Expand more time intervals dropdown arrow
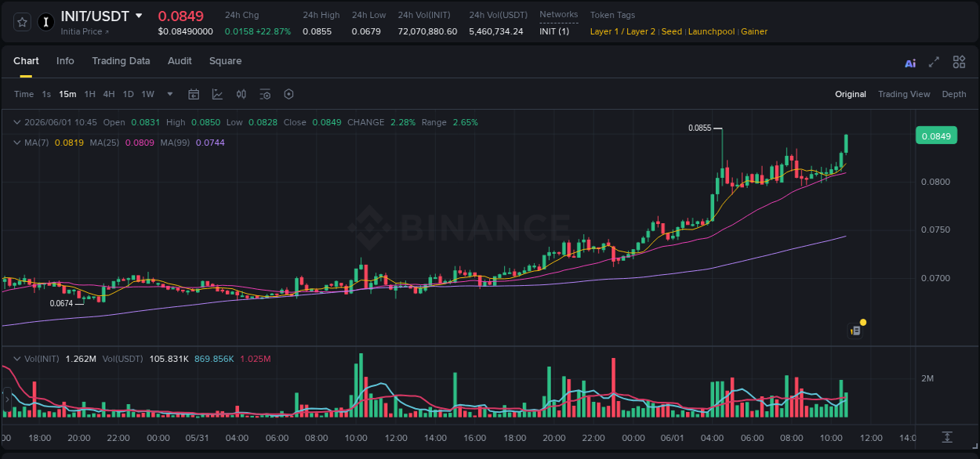 pyautogui.click(x=170, y=94)
